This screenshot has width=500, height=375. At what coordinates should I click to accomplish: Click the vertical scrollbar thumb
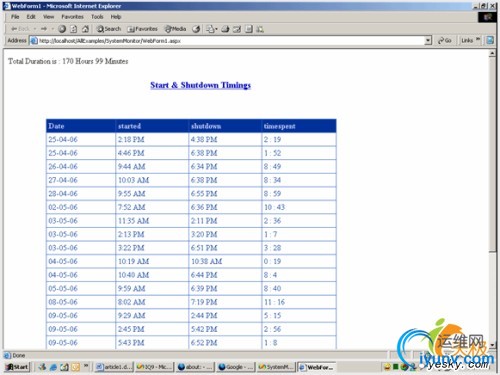[492, 155]
